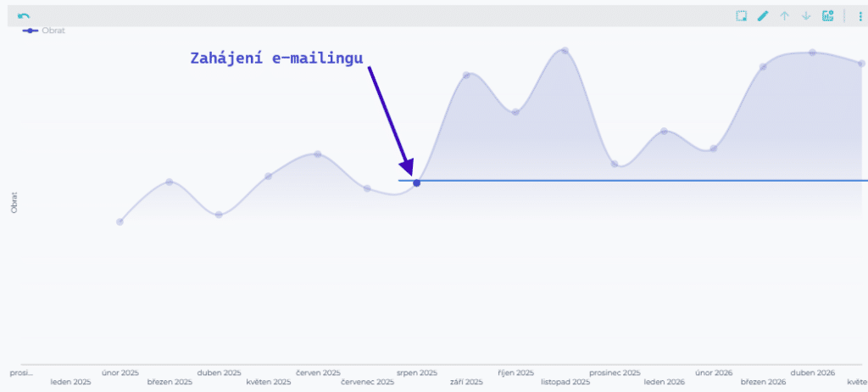Click the srpen 2025 axis label
The image size is (868, 392).
point(417,372)
